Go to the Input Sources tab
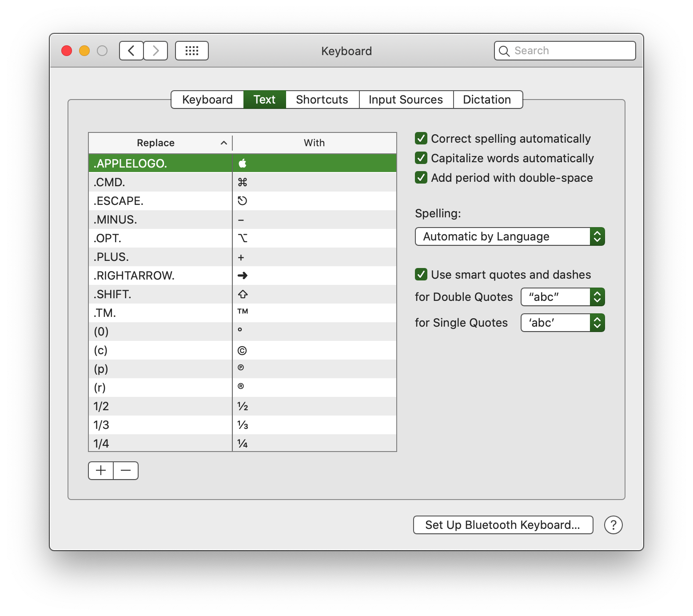The height and width of the screenshot is (616, 693). (406, 100)
